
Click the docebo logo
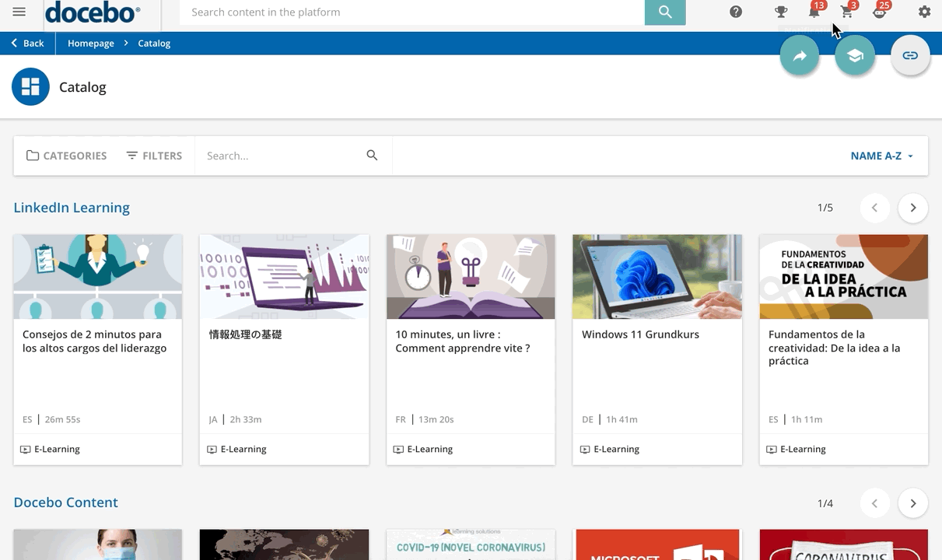coord(93,12)
